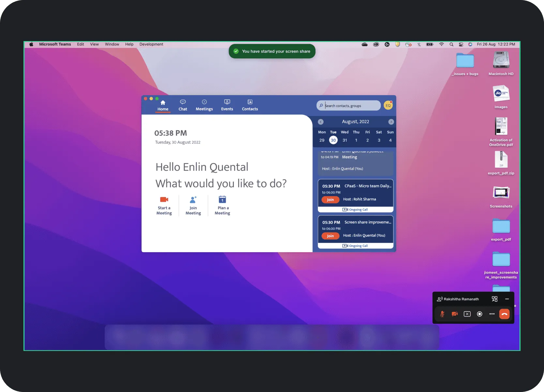544x392 pixels.
Task: Stop screen sharing from the call bar
Action: (x=467, y=314)
